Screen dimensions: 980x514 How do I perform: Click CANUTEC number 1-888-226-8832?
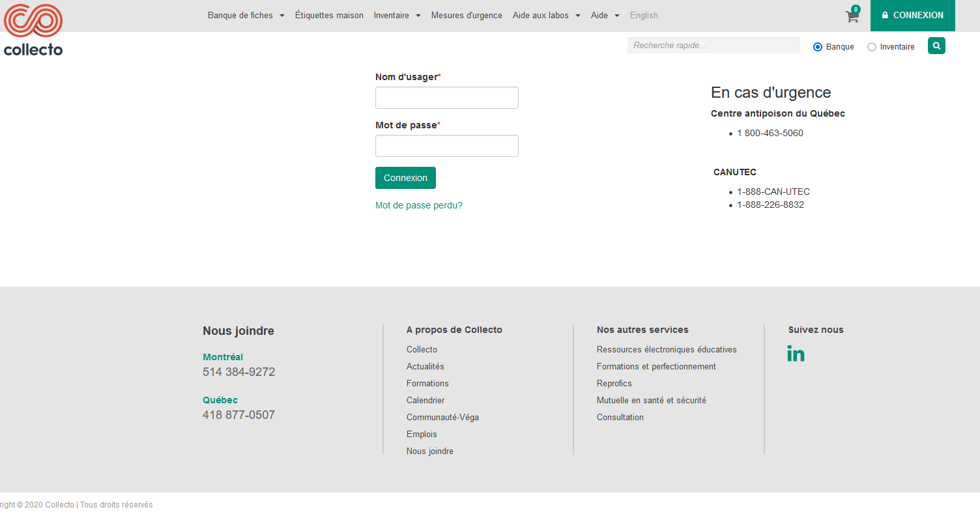(x=770, y=205)
